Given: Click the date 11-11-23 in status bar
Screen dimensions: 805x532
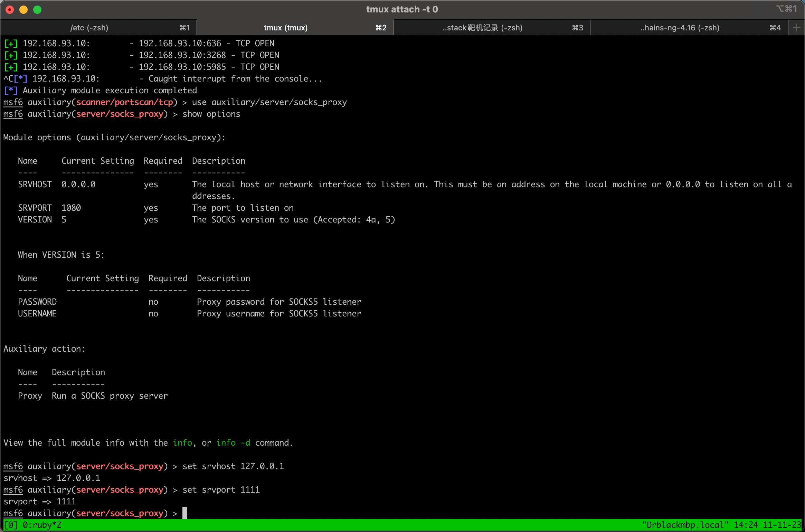Looking at the screenshot, I should pos(782,525).
